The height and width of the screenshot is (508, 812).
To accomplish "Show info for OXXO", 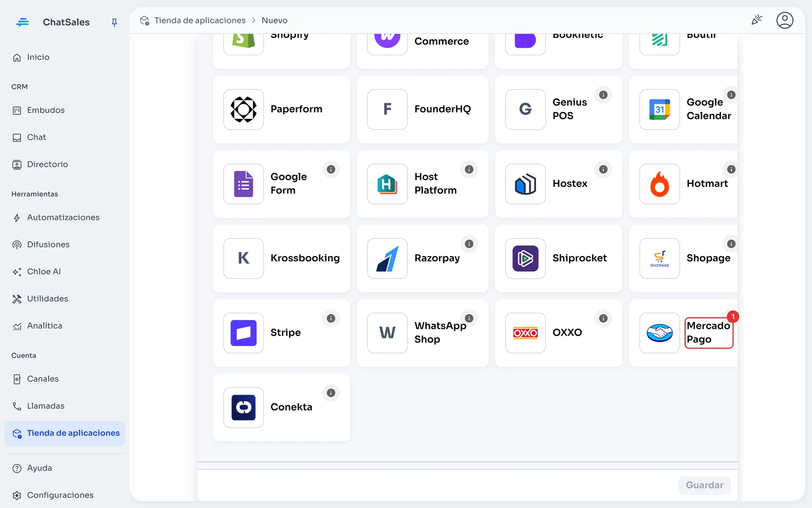I will pos(603,319).
